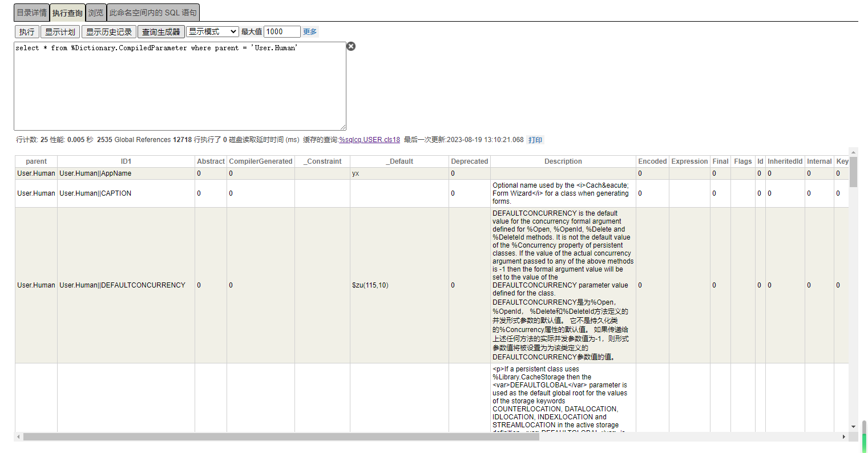Switch to the 目录详情 tab

coord(31,13)
